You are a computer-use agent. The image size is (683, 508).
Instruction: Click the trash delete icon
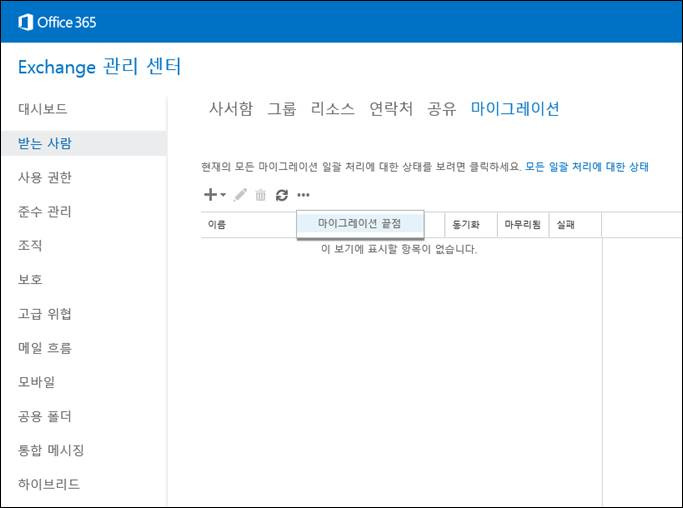pyautogui.click(x=260, y=195)
